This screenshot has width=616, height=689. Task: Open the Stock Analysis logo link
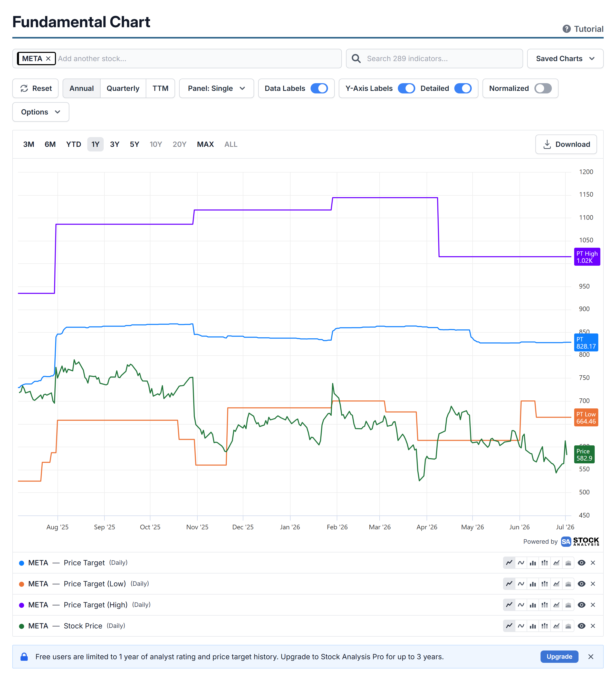pyautogui.click(x=580, y=541)
